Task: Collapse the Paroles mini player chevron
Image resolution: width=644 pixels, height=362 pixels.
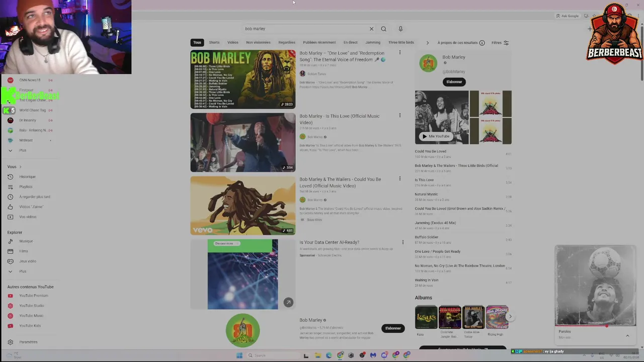Action: pos(627,335)
